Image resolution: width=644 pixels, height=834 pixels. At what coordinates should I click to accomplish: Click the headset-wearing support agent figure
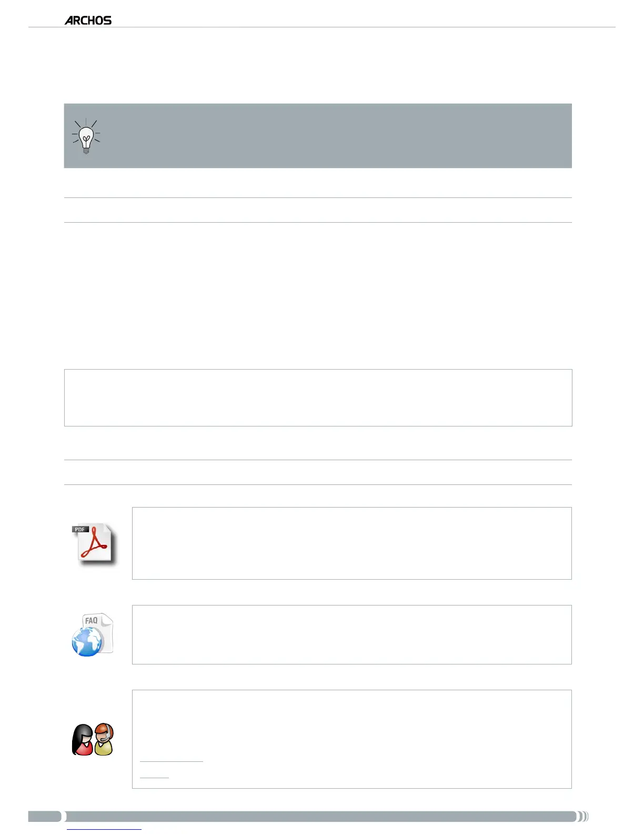[104, 739]
